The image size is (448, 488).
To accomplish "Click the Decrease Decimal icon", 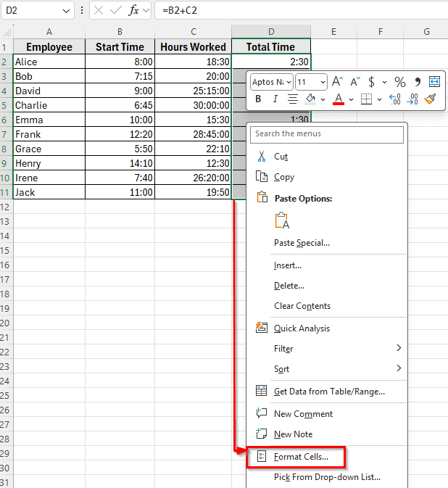I will point(413,99).
